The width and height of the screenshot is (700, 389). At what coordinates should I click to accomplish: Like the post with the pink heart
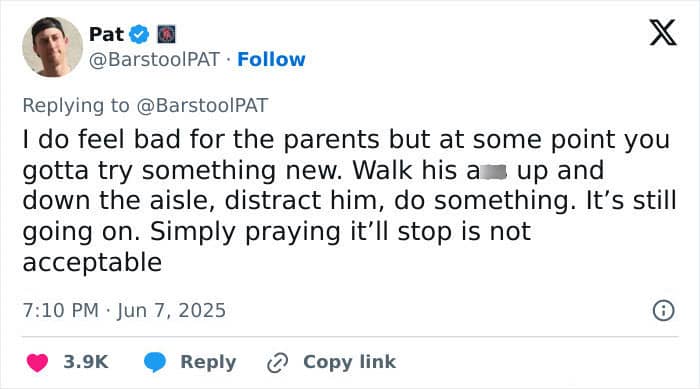37,362
